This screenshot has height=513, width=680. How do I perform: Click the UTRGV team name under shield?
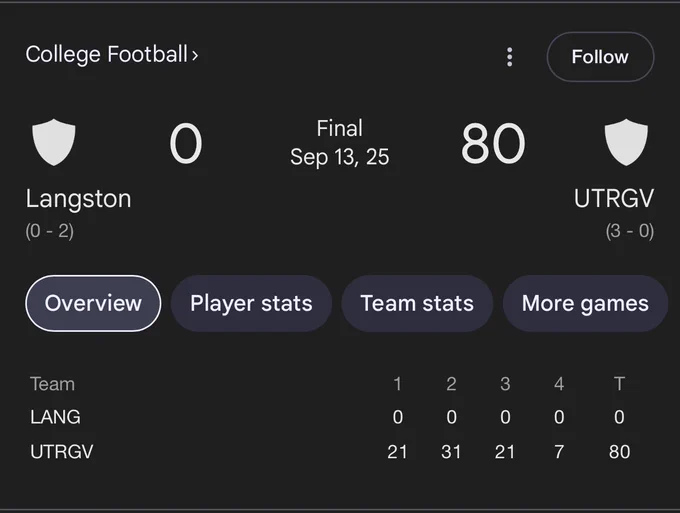614,199
